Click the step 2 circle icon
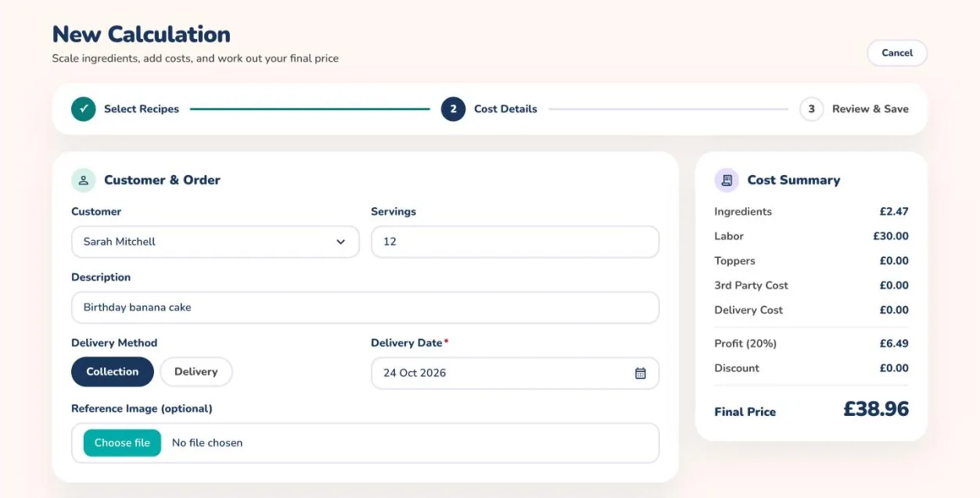Screen dimensions: 980x498 454,109
